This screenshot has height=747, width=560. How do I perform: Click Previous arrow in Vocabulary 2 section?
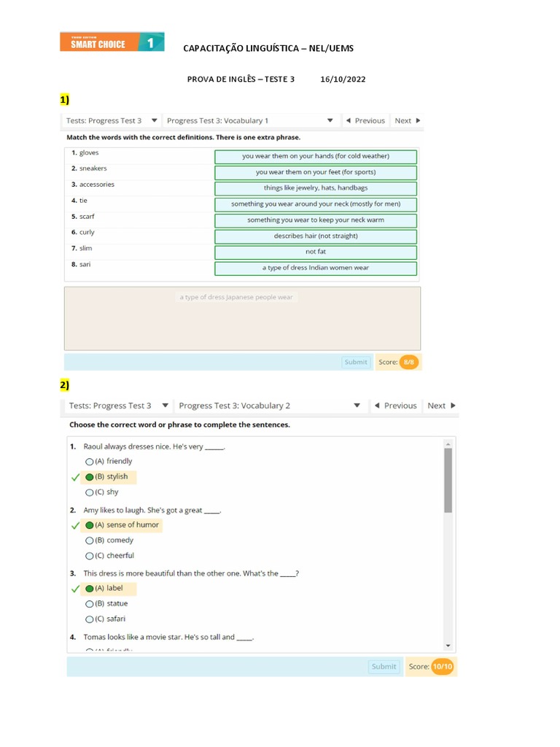pos(377,406)
